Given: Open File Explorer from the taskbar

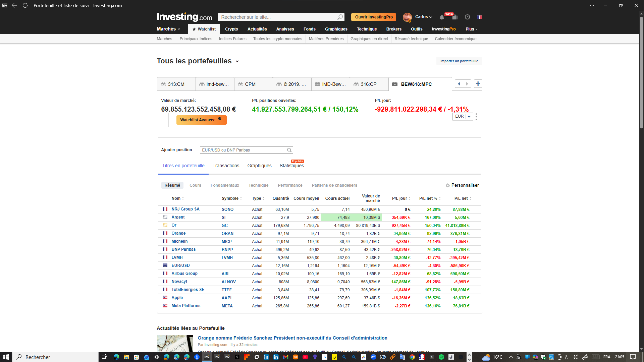Looking at the screenshot, I should (126, 357).
